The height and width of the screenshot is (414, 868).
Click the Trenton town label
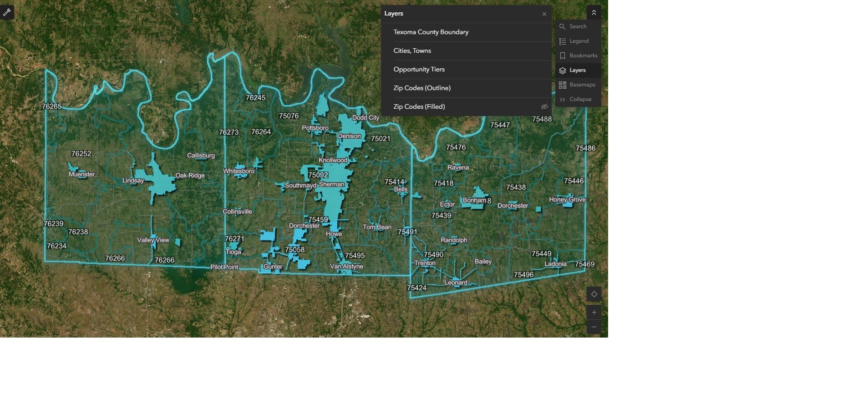coord(425,263)
